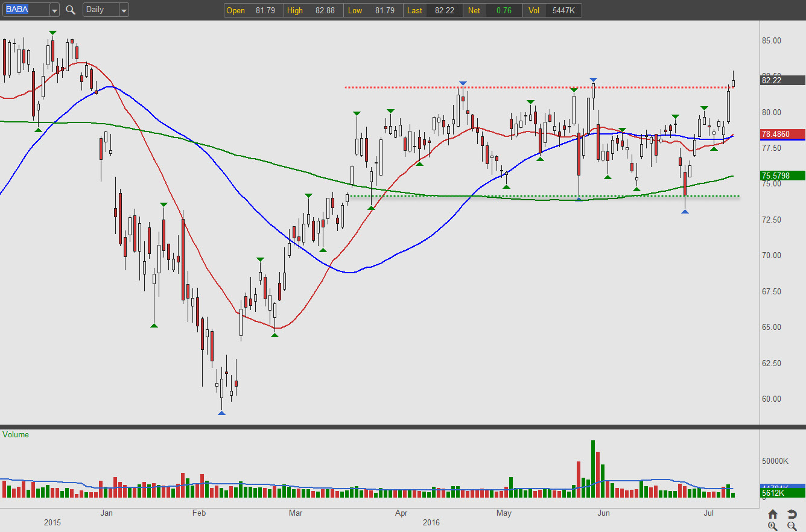Click the magnifier symbol search icon
Image resolution: width=806 pixels, height=532 pixels.
[x=71, y=10]
